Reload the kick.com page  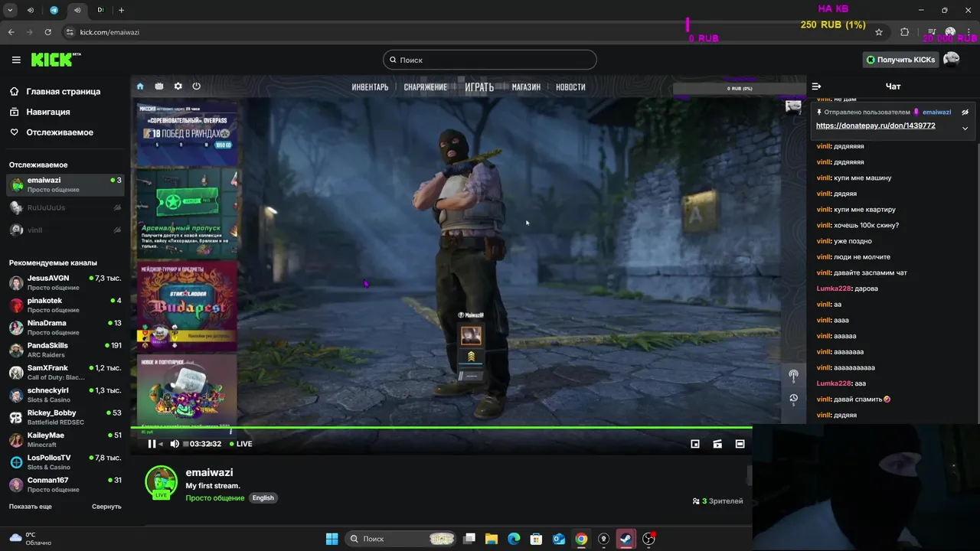pyautogui.click(x=47, y=32)
